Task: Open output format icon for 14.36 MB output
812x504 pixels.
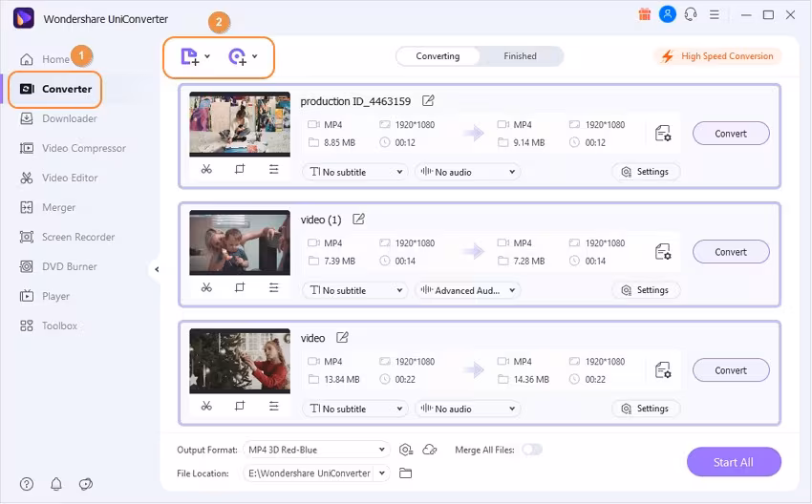Action: coord(663,370)
